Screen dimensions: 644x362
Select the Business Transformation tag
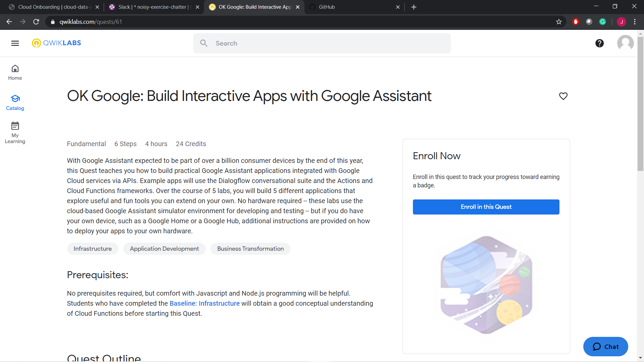point(250,249)
